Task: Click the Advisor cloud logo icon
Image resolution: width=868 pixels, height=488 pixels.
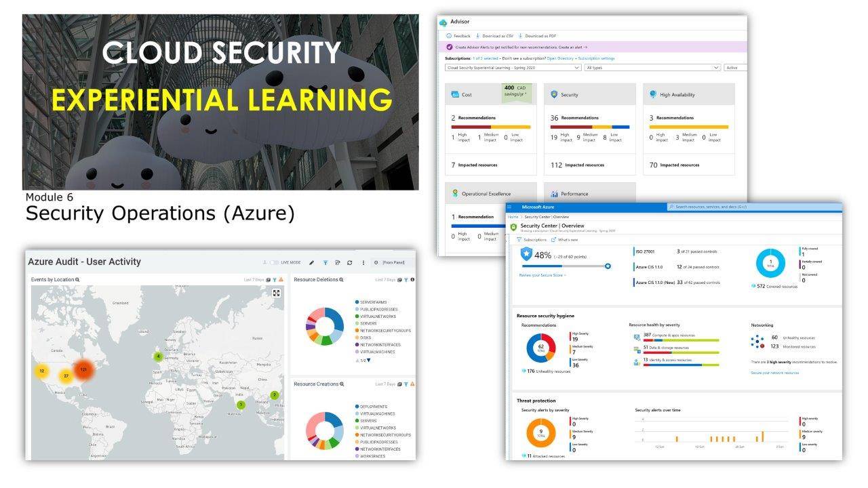Action: tap(443, 23)
